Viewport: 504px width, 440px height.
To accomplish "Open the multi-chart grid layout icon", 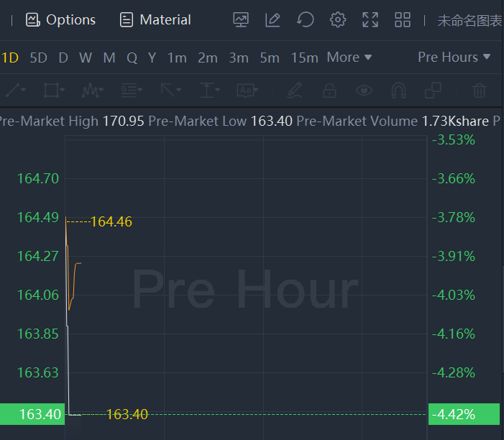I will [403, 20].
